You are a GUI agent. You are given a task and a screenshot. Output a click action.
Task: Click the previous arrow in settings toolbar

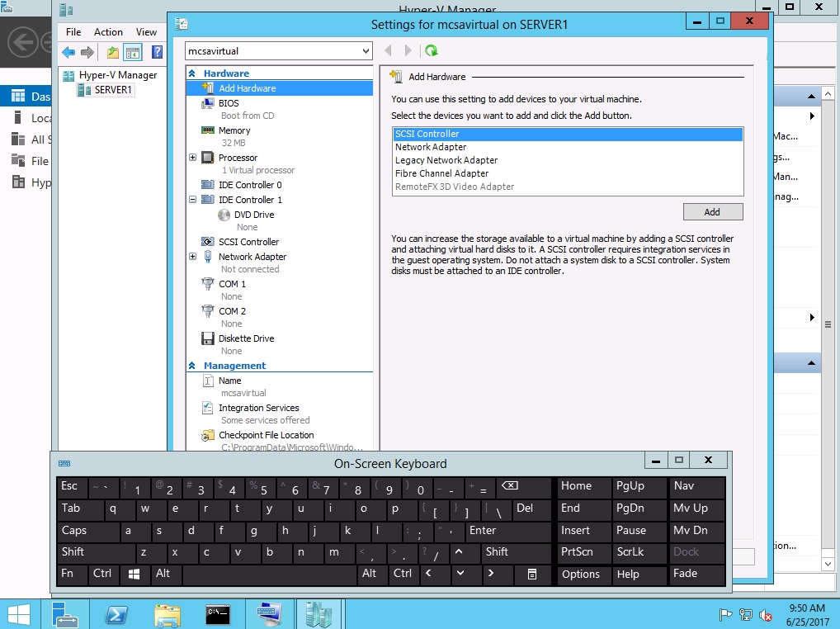(x=389, y=51)
